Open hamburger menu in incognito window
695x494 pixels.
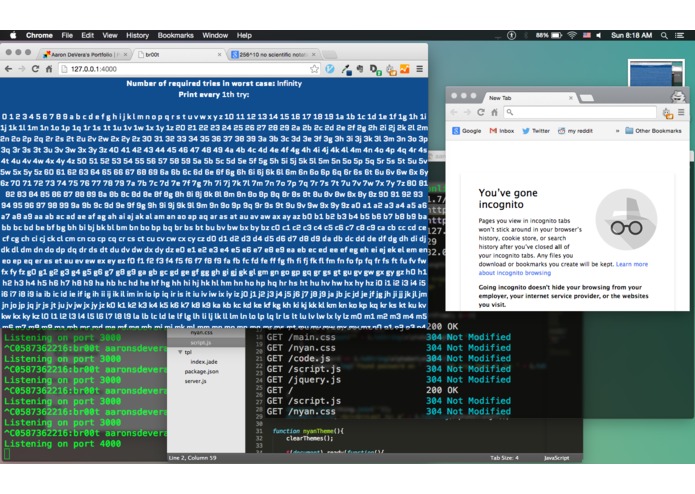point(681,113)
